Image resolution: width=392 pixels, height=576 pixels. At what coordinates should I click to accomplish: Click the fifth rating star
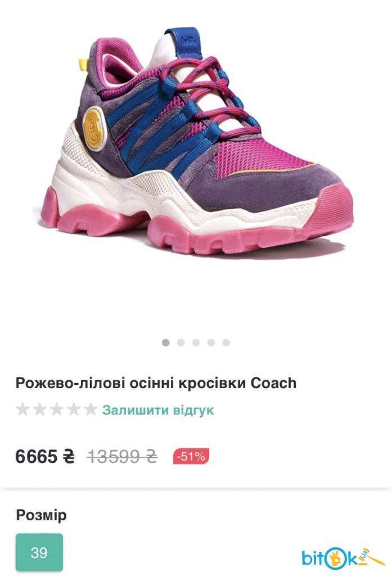point(91,409)
